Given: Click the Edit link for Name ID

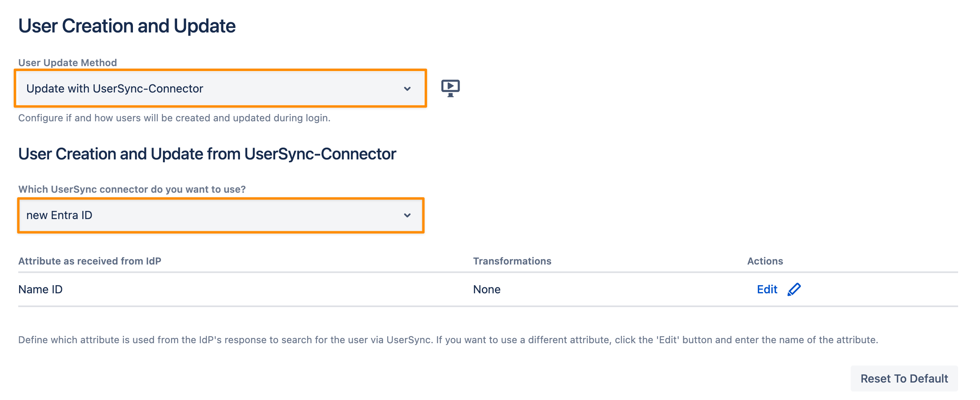Looking at the screenshot, I should pos(767,289).
